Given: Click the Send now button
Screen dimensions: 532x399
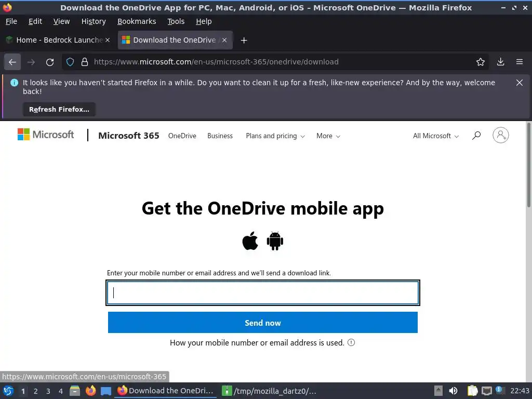Looking at the screenshot, I should [x=262, y=322].
